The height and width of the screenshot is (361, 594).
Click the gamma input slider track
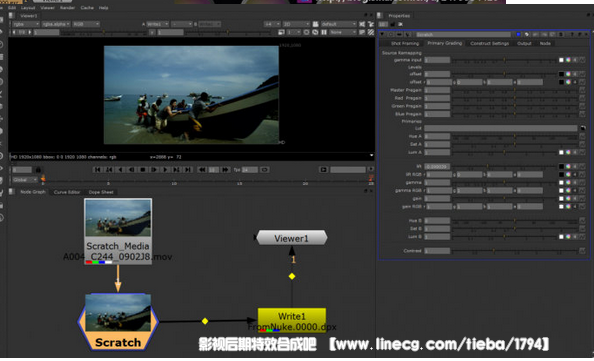pyautogui.click(x=504, y=60)
